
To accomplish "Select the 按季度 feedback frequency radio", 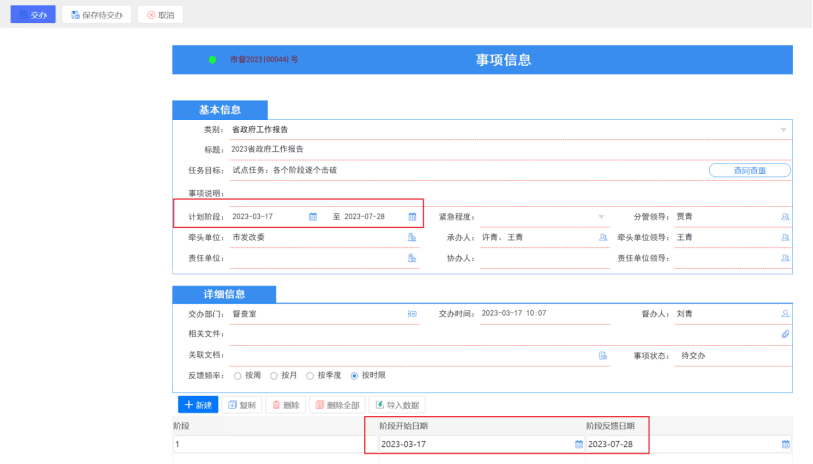I will pos(310,376).
